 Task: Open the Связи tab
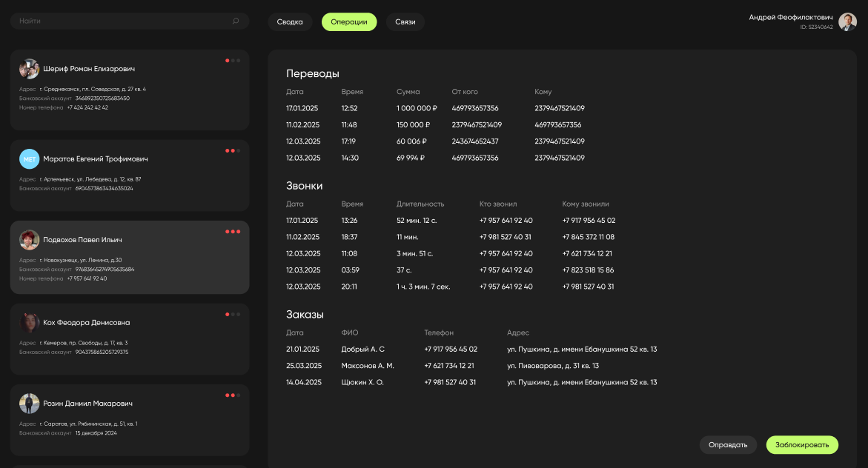[x=405, y=22]
